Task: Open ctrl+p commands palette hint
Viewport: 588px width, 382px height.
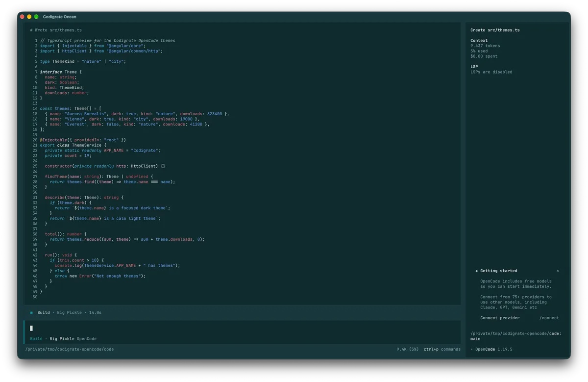Action: pyautogui.click(x=442, y=349)
